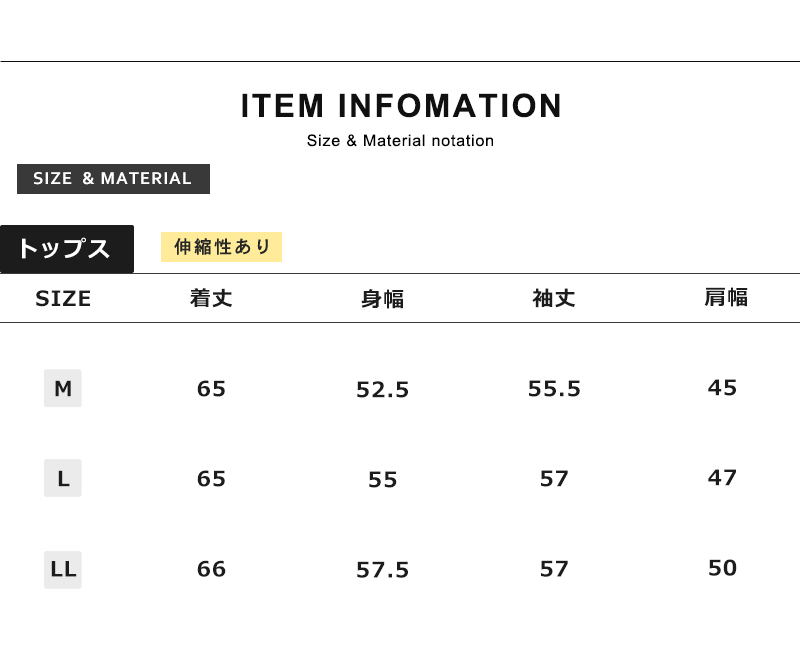Viewport: 800px width, 650px height.
Task: Click the SIZE & MATERIAL label
Action: (113, 179)
